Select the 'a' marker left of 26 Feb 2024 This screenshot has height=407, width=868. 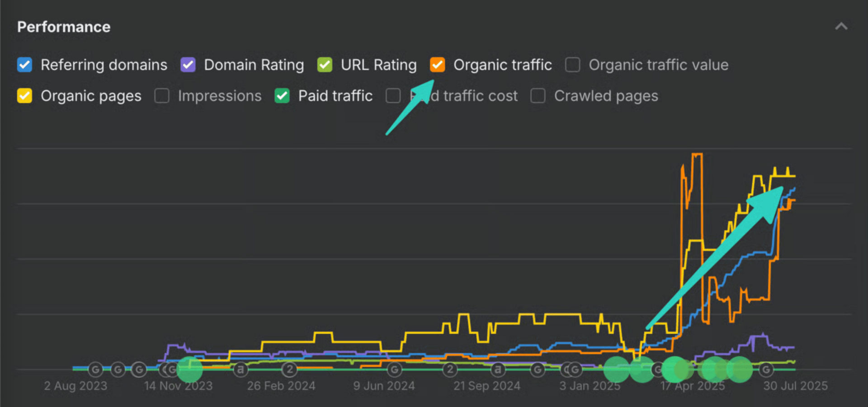click(241, 370)
